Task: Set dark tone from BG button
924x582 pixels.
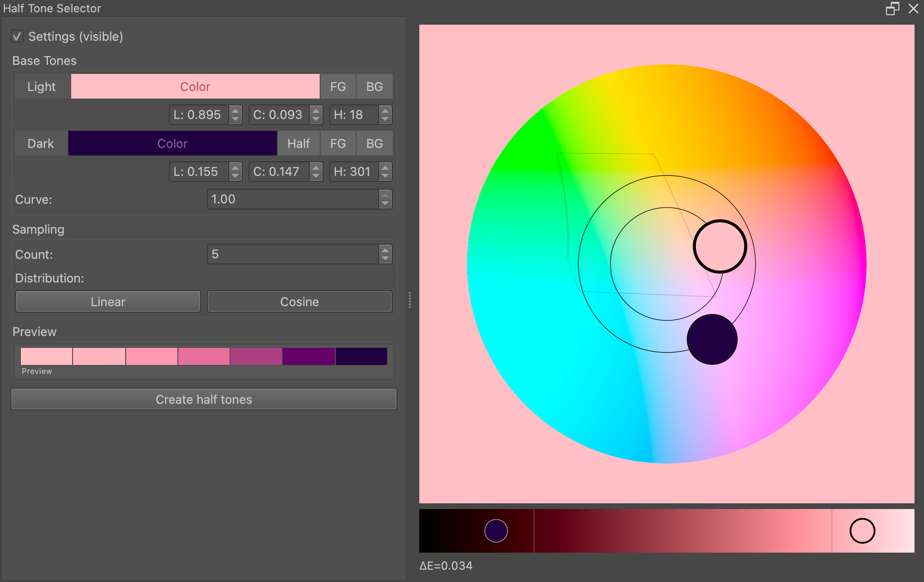Action: (x=374, y=143)
